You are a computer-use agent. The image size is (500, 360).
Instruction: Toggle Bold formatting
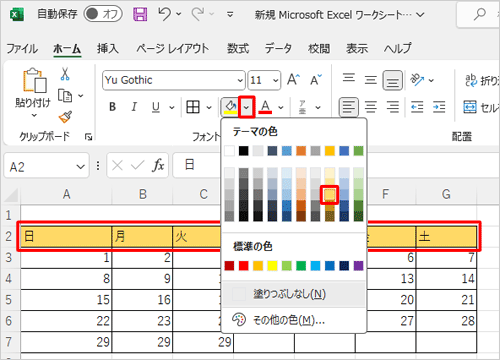113,107
